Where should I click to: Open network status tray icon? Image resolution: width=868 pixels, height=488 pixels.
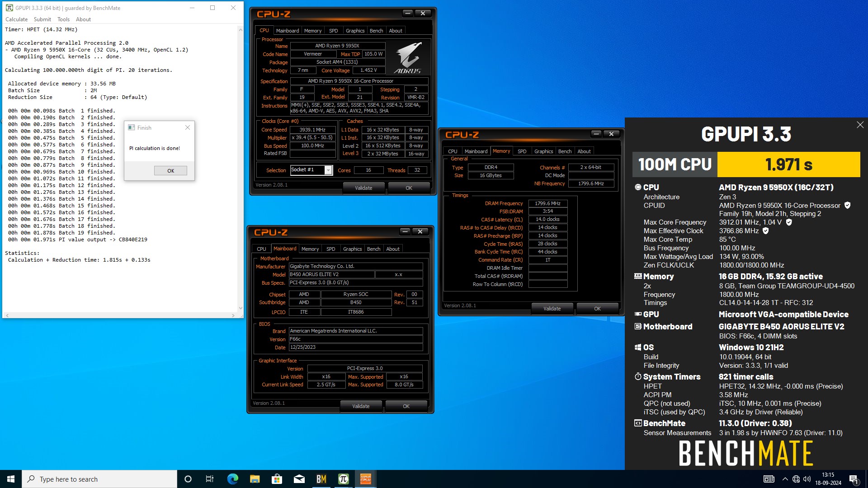[x=796, y=479]
